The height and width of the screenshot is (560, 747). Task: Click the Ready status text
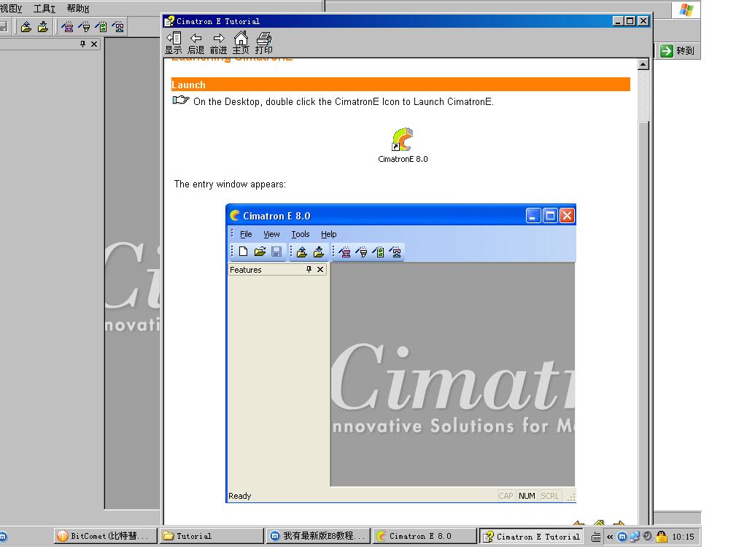point(239,496)
